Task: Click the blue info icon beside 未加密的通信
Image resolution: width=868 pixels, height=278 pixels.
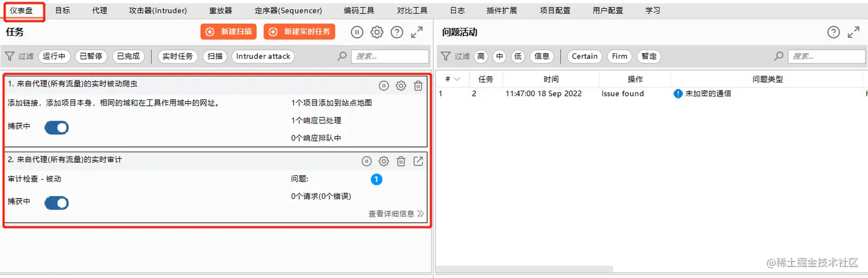Action: pyautogui.click(x=678, y=94)
